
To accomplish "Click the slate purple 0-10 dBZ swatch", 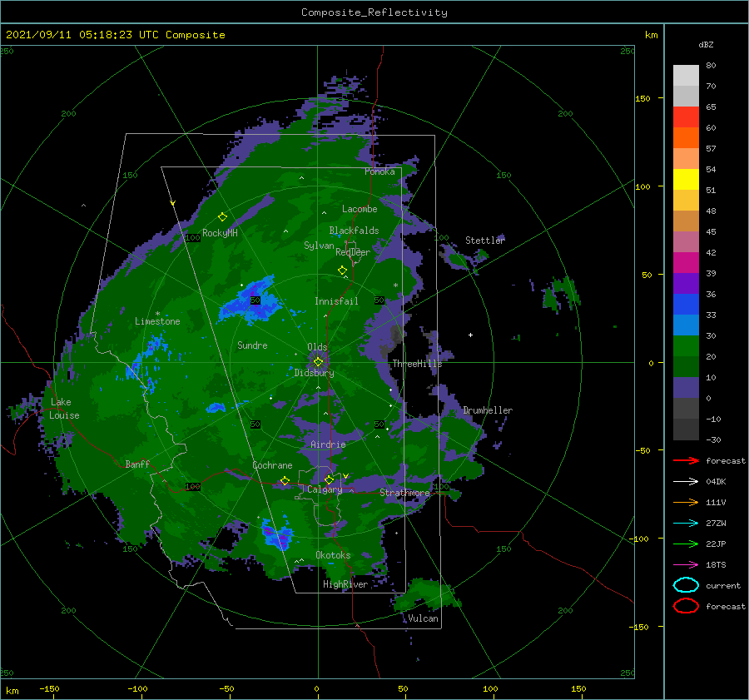I will point(686,388).
